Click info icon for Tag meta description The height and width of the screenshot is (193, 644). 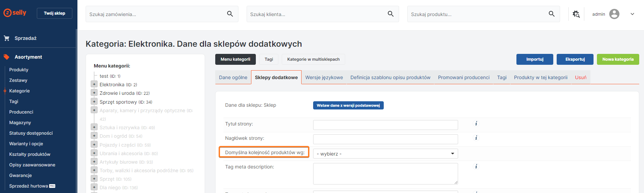[x=476, y=166]
